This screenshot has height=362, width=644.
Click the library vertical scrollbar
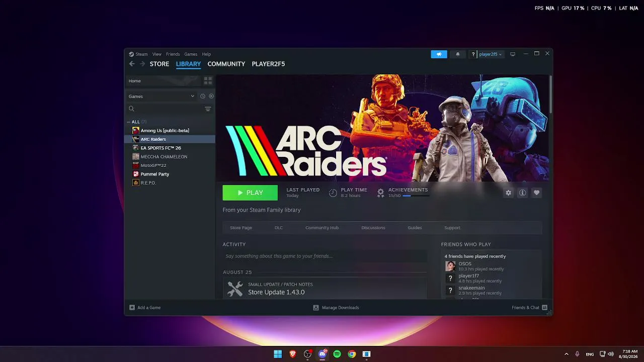pyautogui.click(x=551, y=94)
